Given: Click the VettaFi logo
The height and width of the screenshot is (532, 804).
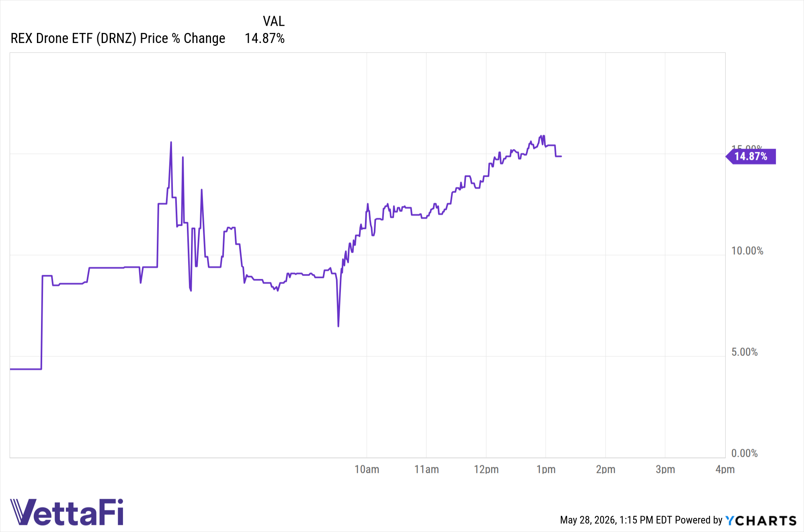Looking at the screenshot, I should pyautogui.click(x=67, y=512).
